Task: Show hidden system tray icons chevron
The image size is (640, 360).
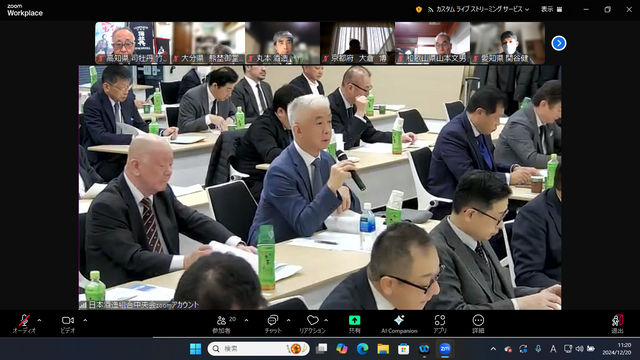Action: coord(493,349)
